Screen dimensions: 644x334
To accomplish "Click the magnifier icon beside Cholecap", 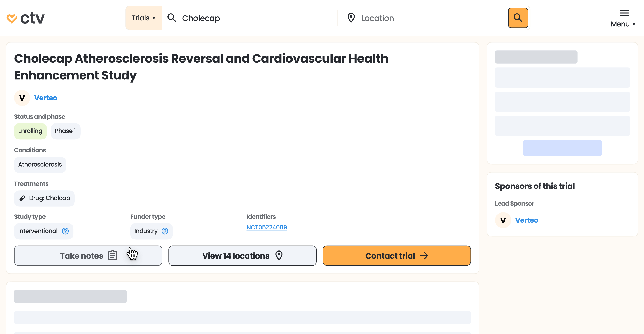I will click(x=172, y=18).
